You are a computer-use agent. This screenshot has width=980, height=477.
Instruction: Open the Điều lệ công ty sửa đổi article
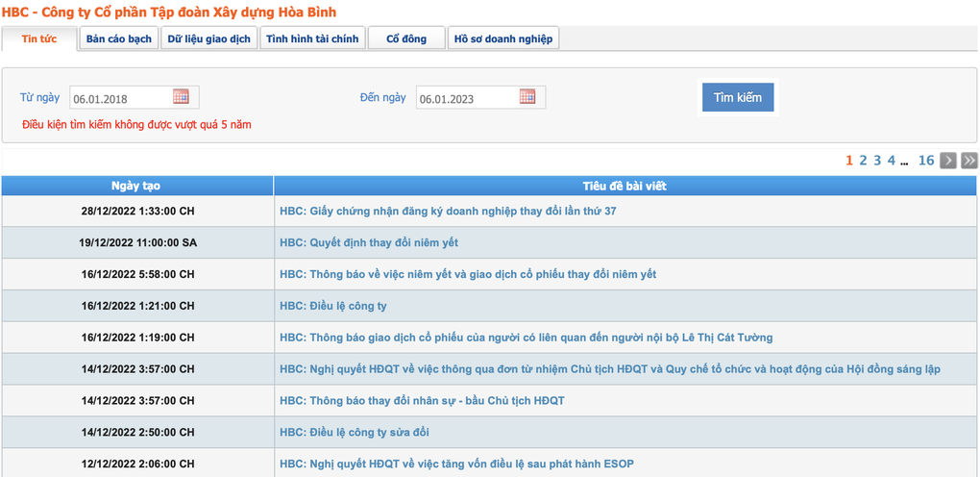click(355, 432)
